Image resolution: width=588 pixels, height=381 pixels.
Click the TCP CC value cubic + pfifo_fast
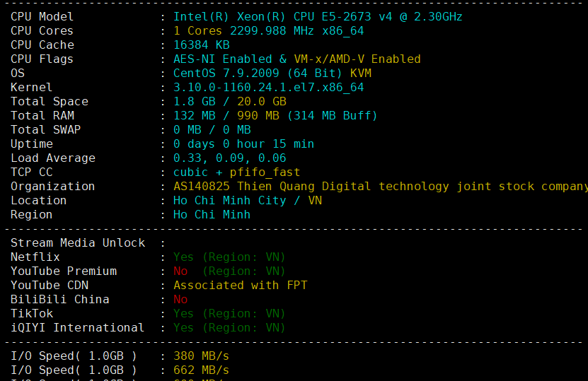pos(236,172)
